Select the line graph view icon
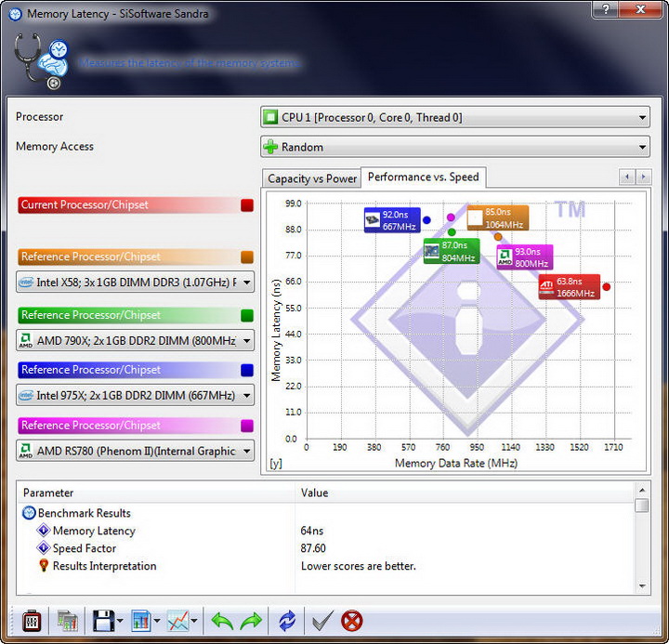Image resolution: width=669 pixels, height=644 pixels. (177, 621)
